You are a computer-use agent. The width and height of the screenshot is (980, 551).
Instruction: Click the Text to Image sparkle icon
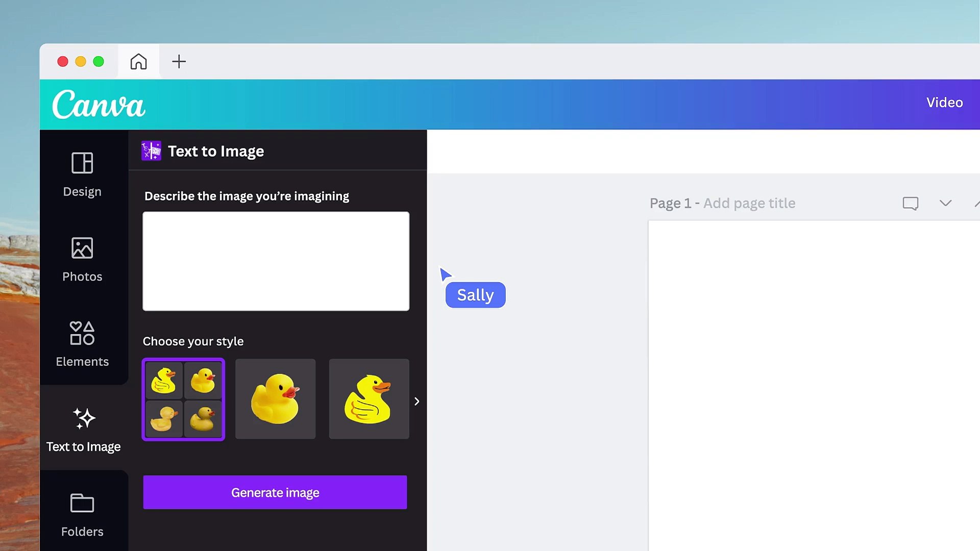click(x=83, y=419)
